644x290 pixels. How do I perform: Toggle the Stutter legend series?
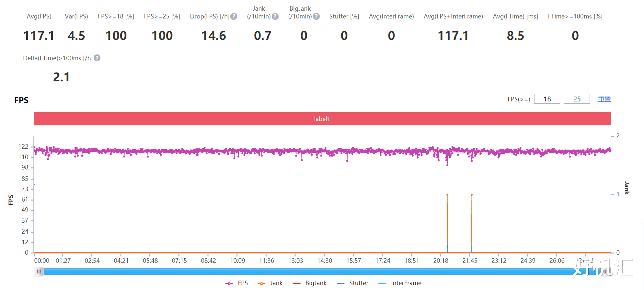click(x=352, y=283)
